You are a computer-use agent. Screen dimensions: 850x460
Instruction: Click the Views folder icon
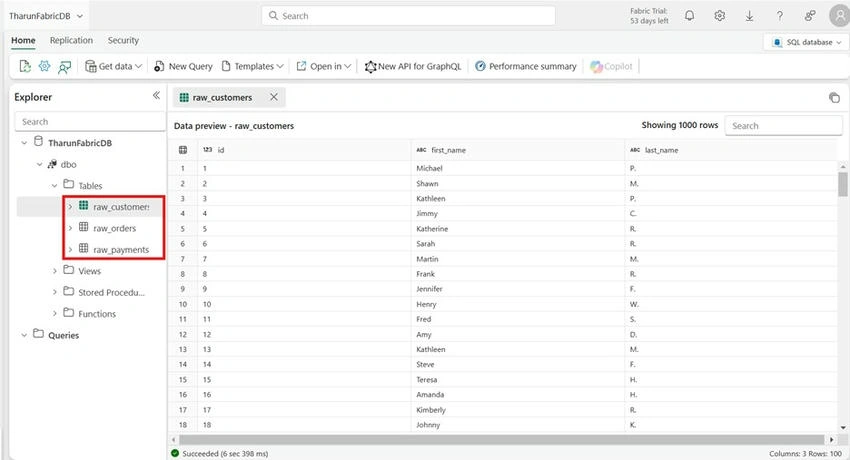(x=69, y=269)
